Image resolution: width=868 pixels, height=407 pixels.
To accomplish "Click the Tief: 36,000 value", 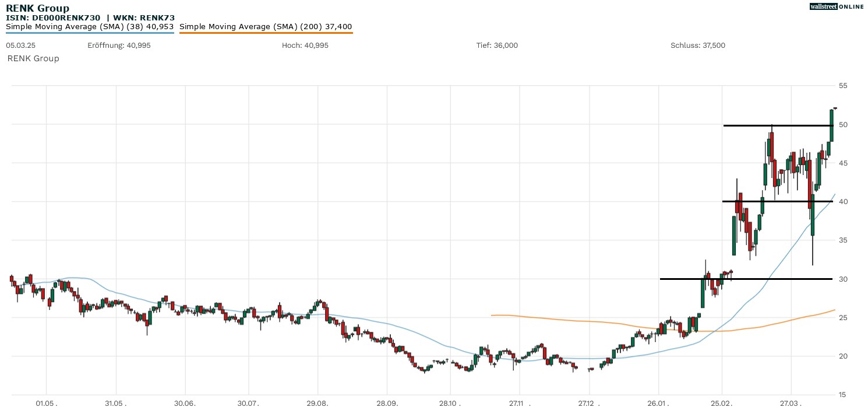I will (x=497, y=45).
